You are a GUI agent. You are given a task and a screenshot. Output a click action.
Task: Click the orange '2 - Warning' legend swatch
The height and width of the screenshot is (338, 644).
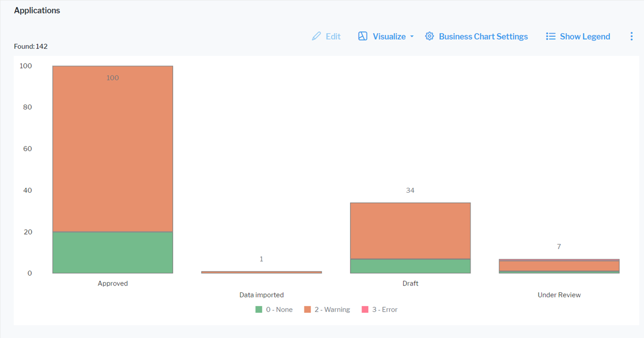pyautogui.click(x=309, y=309)
